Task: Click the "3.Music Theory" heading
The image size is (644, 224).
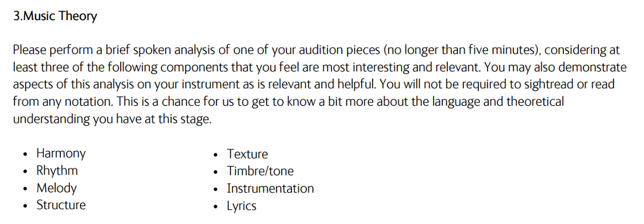Action: (x=55, y=16)
